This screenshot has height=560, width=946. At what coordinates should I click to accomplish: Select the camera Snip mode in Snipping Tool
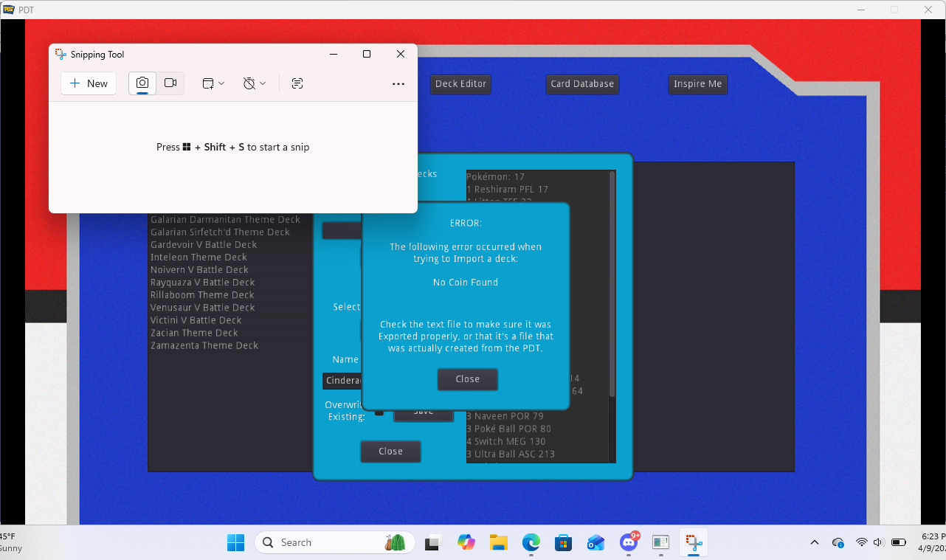tap(142, 83)
